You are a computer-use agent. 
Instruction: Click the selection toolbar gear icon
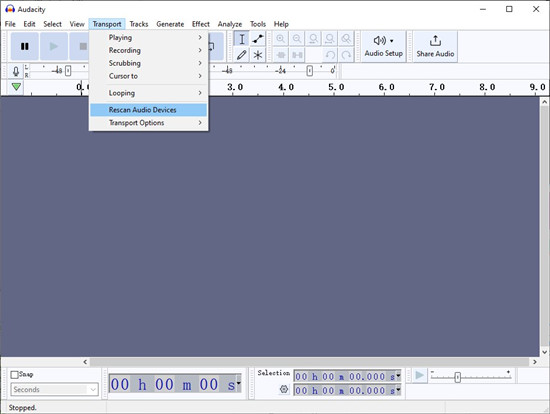[x=284, y=389]
